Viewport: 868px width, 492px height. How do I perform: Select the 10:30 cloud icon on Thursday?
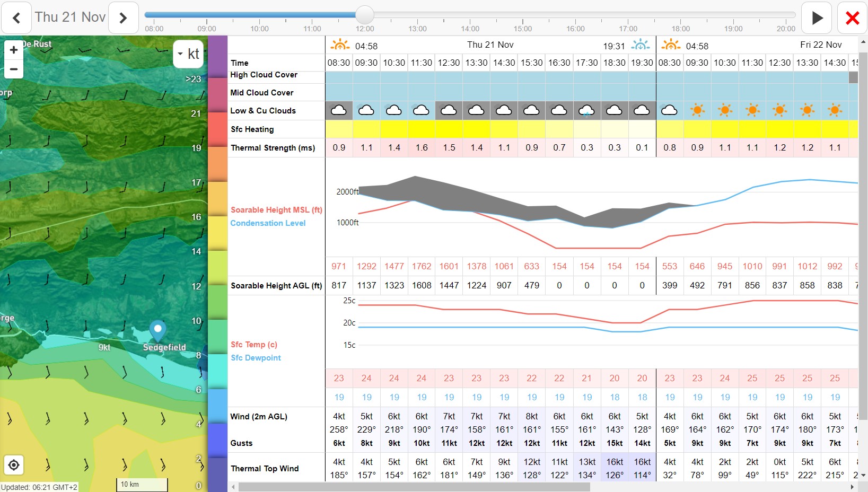click(394, 110)
